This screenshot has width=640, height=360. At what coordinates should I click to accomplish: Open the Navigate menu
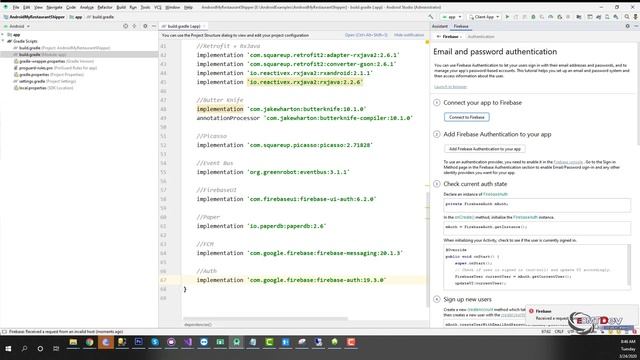click(54, 7)
